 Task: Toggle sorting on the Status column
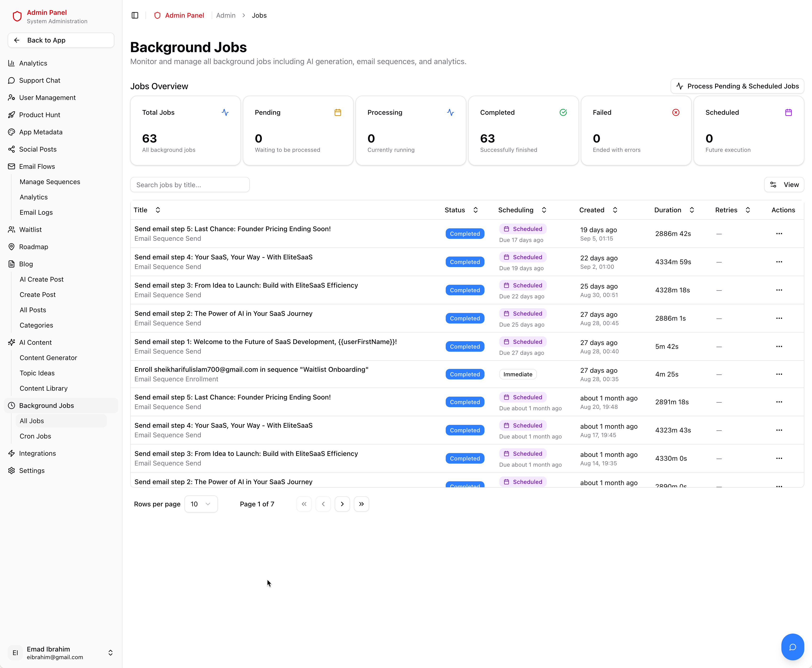[476, 210]
